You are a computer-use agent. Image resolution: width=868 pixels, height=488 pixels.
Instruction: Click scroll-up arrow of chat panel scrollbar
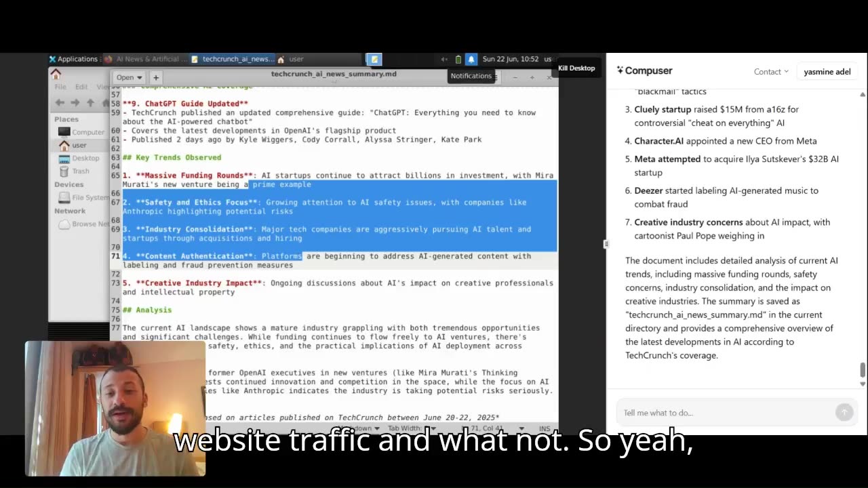tap(863, 94)
